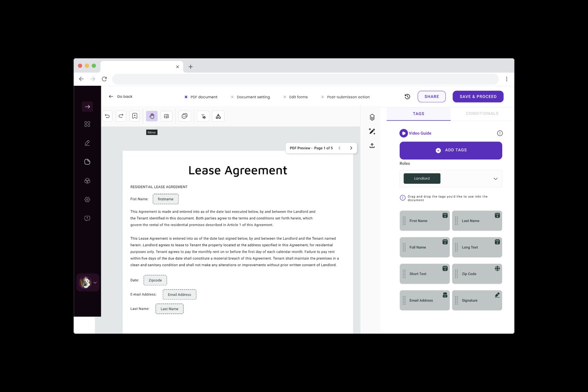Screen dimensions: 588x392
Task: Select the firstname field in the document
Action: click(x=166, y=199)
